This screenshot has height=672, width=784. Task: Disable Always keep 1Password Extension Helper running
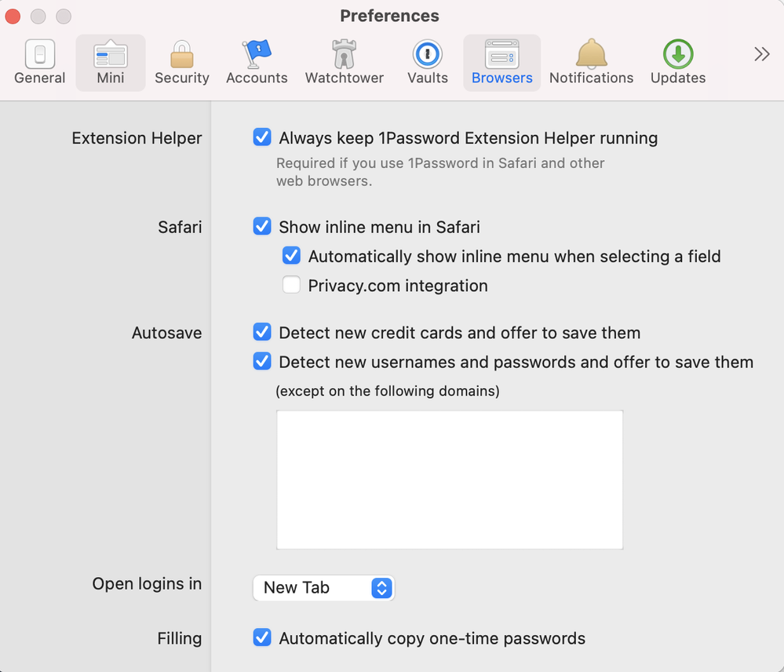[262, 138]
